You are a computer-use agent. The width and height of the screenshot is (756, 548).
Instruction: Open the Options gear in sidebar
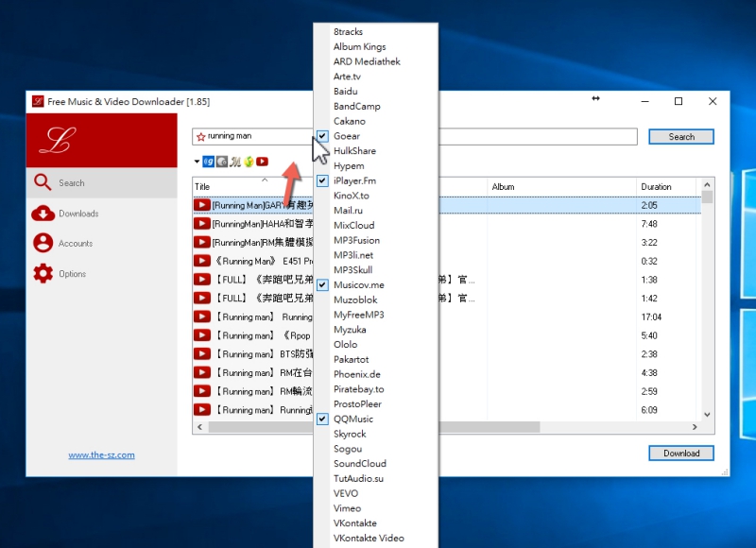(x=60, y=274)
